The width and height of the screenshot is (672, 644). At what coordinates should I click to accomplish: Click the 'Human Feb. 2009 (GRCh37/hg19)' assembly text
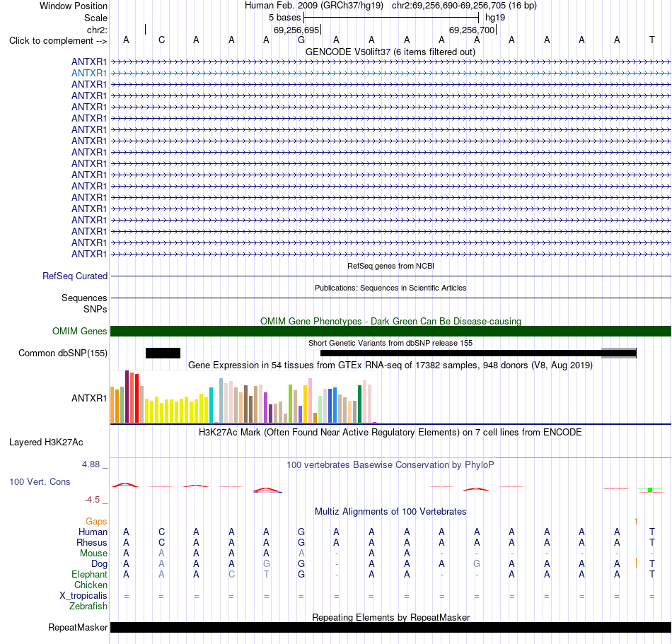(x=313, y=6)
